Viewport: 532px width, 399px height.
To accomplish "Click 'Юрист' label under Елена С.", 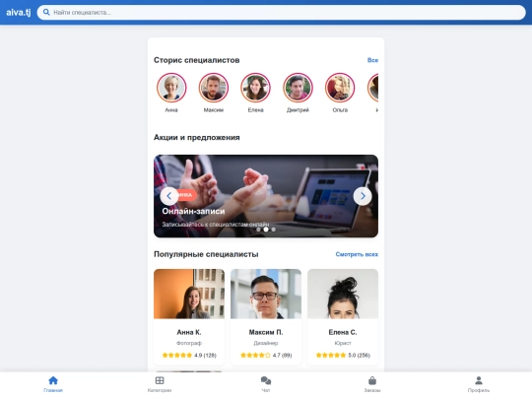I will [x=343, y=343].
